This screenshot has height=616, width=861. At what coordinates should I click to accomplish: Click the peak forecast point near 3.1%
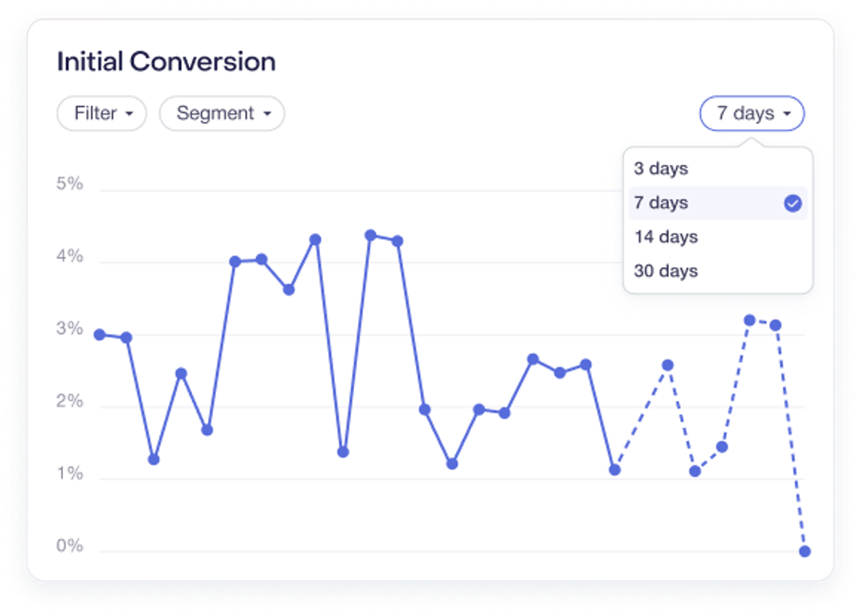pos(749,319)
